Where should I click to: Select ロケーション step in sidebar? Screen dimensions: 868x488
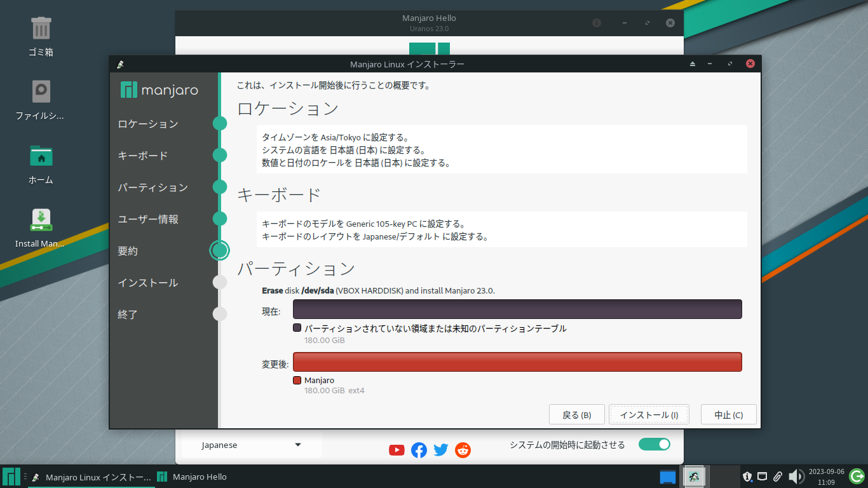148,124
